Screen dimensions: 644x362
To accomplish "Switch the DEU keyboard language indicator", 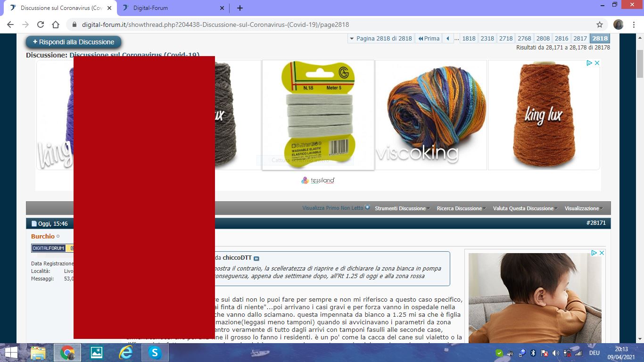I will [594, 353].
